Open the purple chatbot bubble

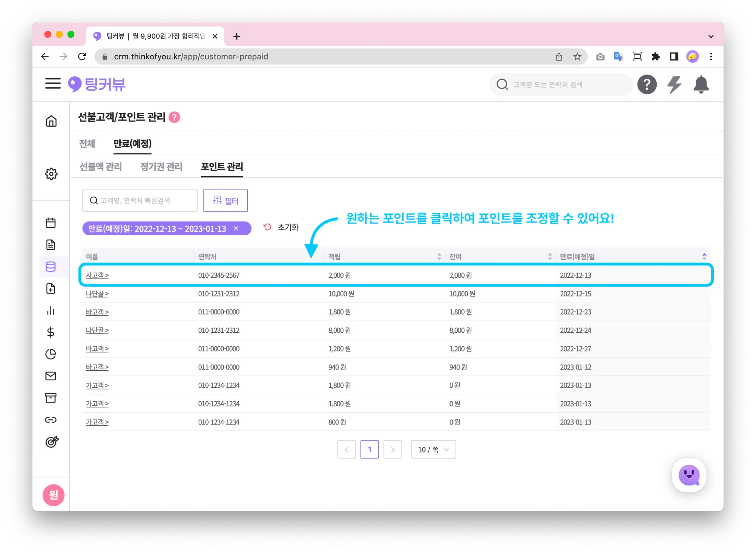(689, 475)
